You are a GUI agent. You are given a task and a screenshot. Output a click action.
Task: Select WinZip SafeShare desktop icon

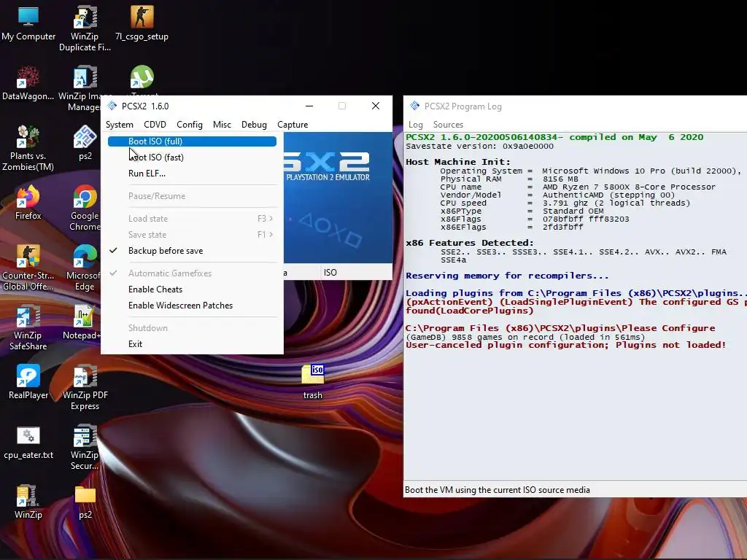click(x=28, y=327)
